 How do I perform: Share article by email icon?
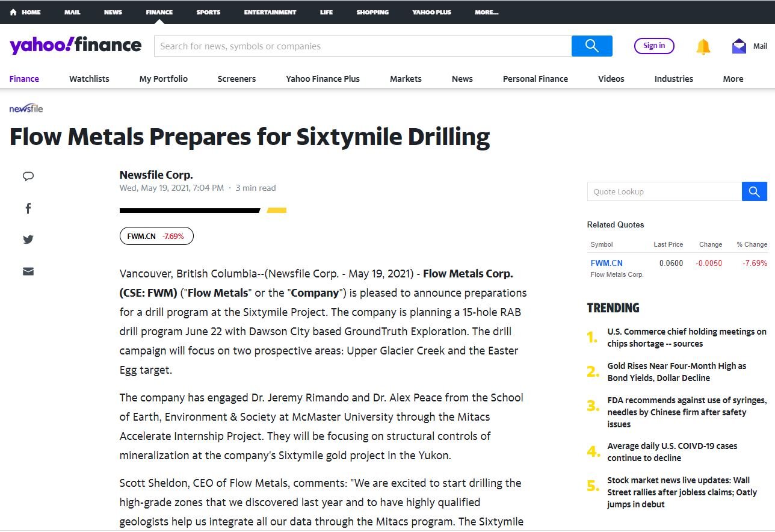(x=28, y=271)
